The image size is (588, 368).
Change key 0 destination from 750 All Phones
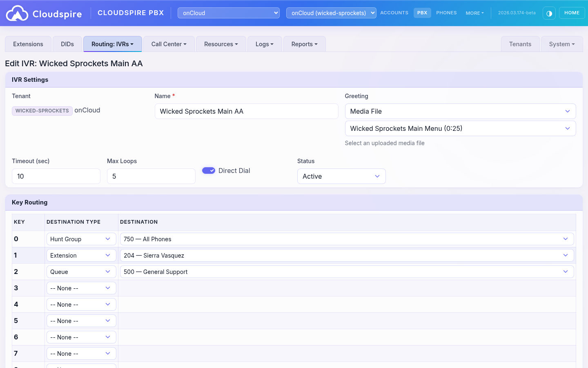pyautogui.click(x=347, y=239)
